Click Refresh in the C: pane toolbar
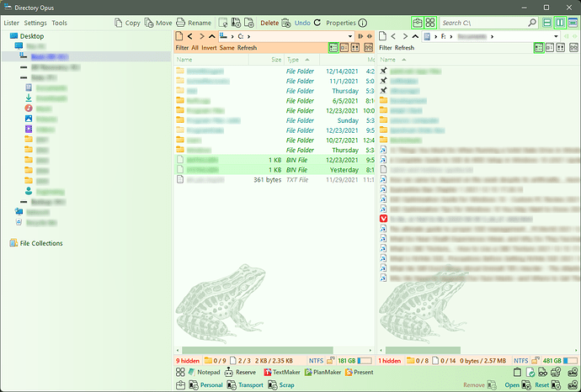Screen dimensions: 581x392 (x=248, y=48)
